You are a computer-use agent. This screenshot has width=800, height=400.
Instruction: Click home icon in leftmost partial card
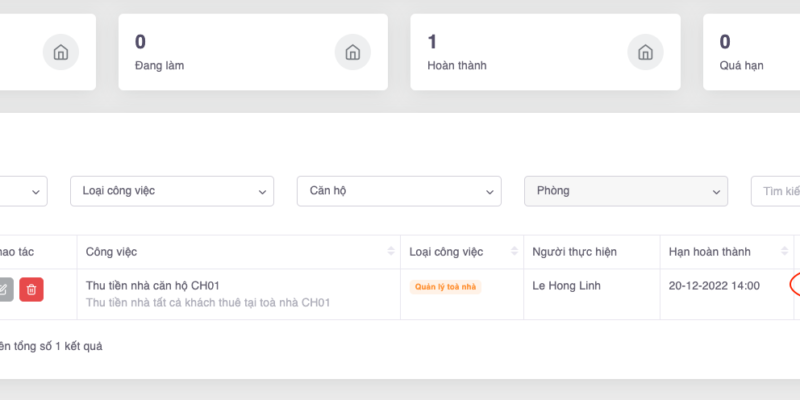click(x=60, y=51)
